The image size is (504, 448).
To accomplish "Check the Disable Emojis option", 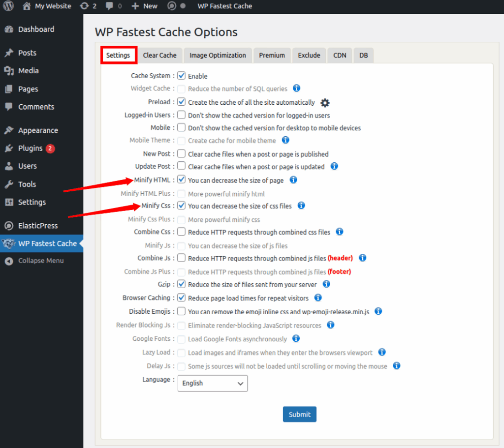I will [x=181, y=311].
